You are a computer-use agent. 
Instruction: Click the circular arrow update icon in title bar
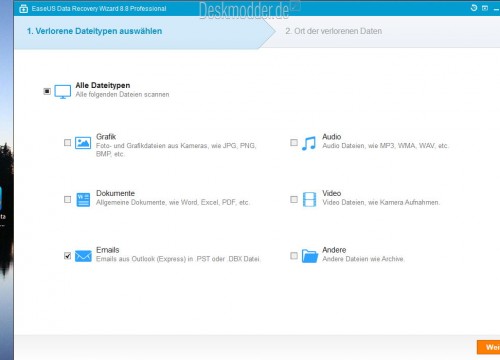pos(474,8)
